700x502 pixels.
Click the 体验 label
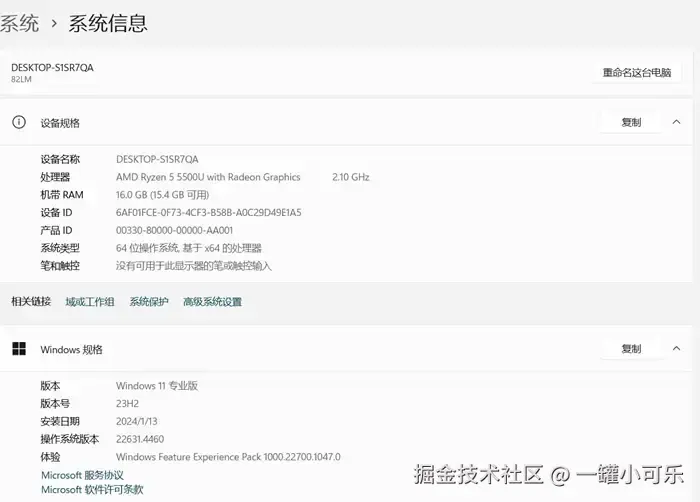[50, 457]
